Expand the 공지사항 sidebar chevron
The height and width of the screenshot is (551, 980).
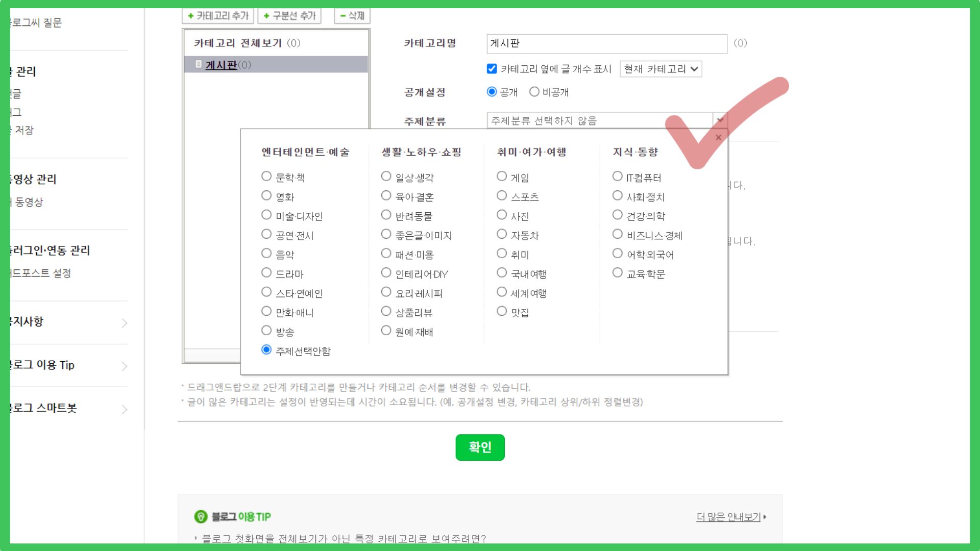[124, 323]
